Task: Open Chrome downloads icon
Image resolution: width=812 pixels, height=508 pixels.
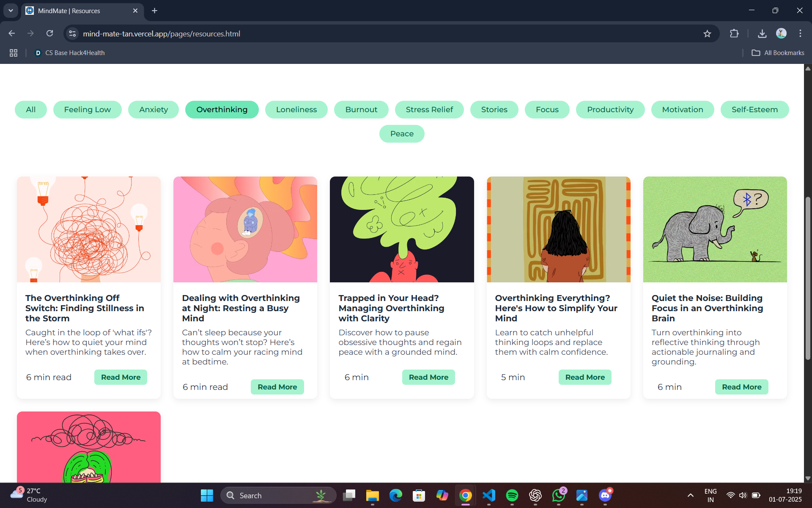Action: coord(762,34)
